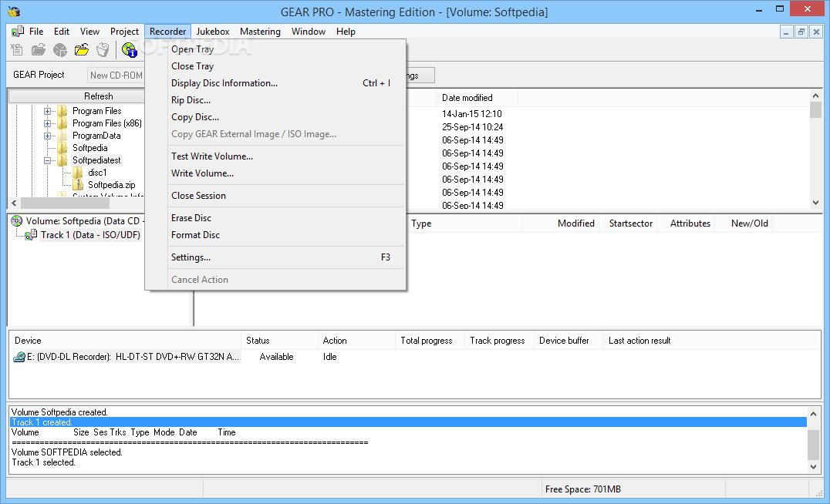Click the ProgramData folder icon
The image size is (830, 504).
point(62,136)
